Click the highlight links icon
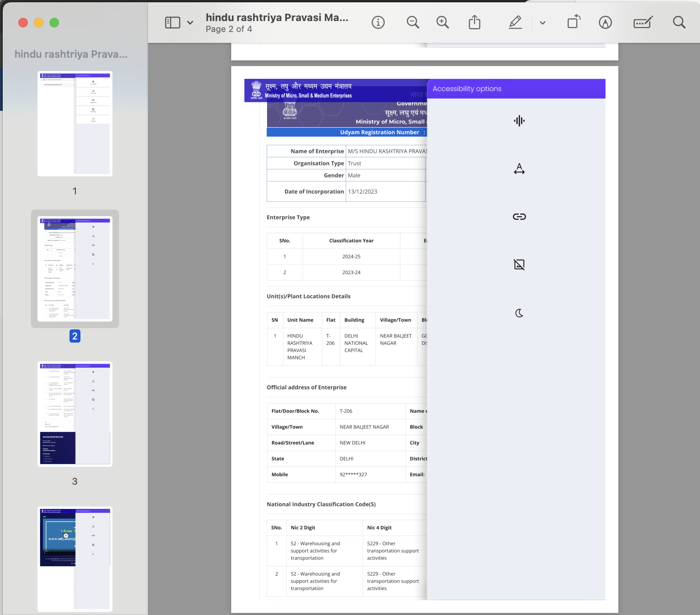 519,217
